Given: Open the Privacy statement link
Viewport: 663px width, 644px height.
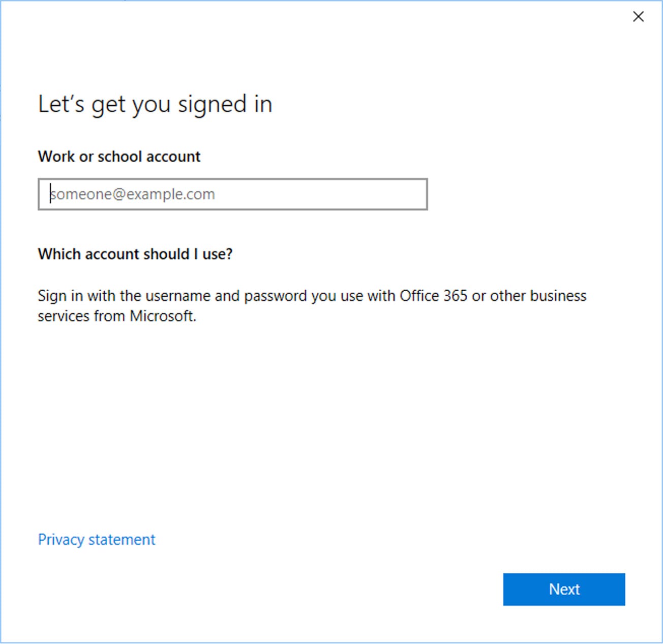Looking at the screenshot, I should pos(97,539).
